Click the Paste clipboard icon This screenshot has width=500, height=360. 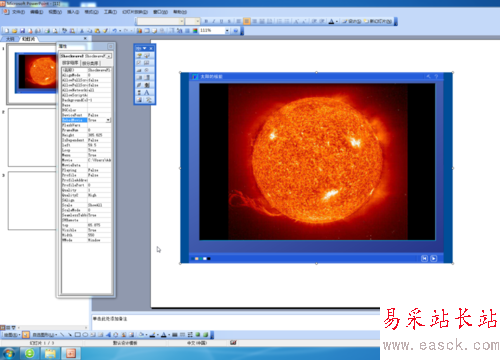click(97, 31)
